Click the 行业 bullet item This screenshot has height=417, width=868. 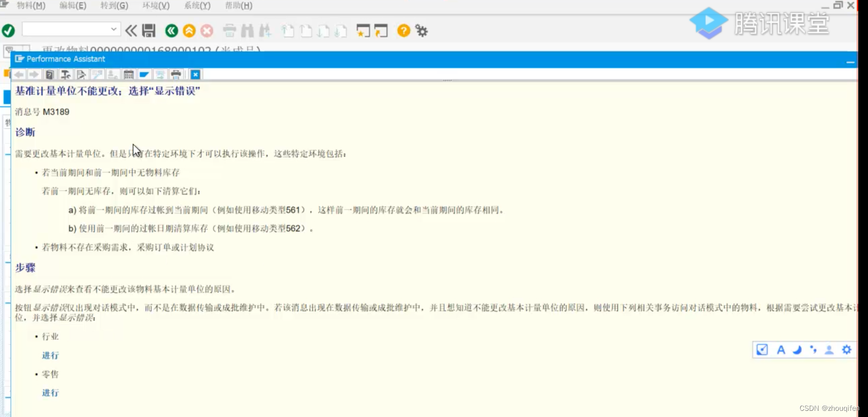(50, 336)
